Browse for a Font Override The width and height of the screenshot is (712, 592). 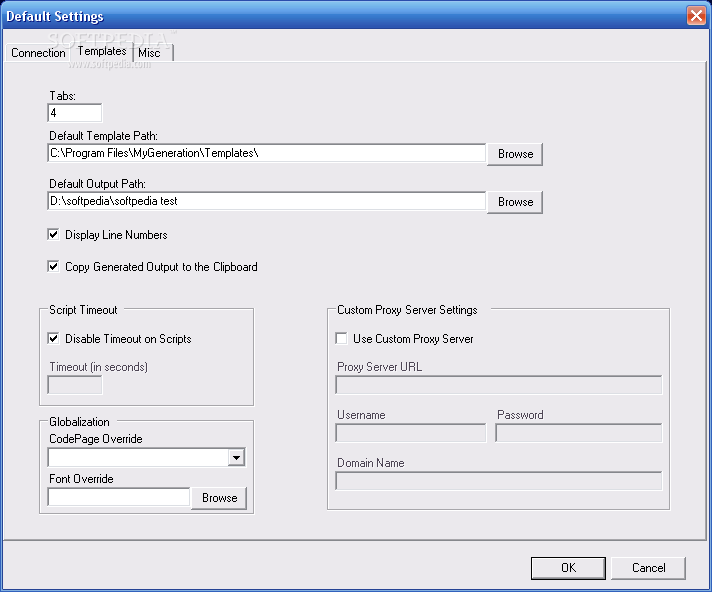pos(219,498)
